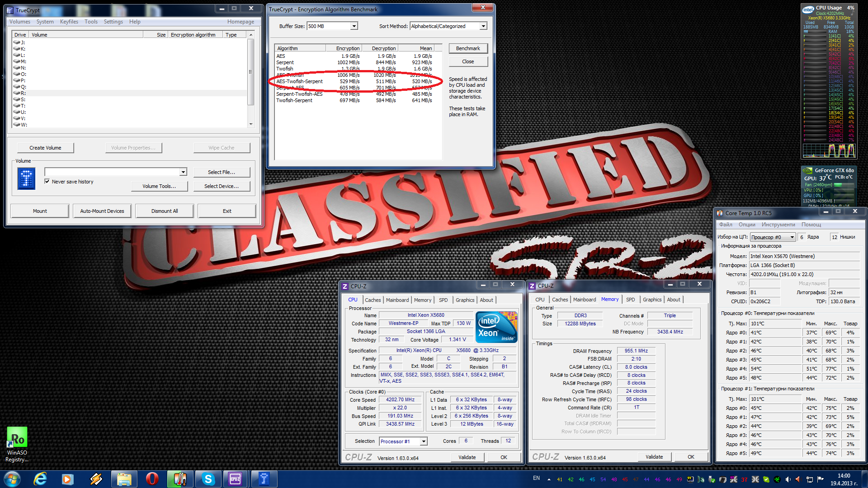Click the taskbar clock showing 14:00

[844, 479]
